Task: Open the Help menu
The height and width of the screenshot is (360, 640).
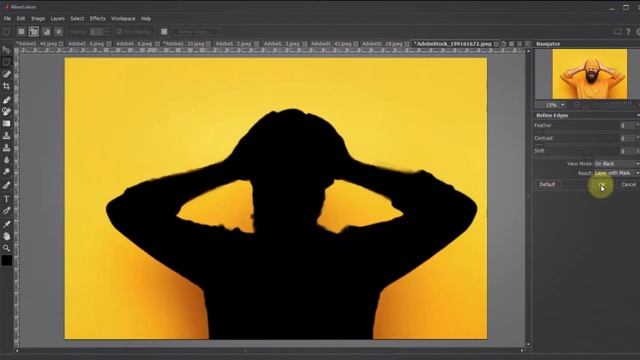Action: click(146, 18)
